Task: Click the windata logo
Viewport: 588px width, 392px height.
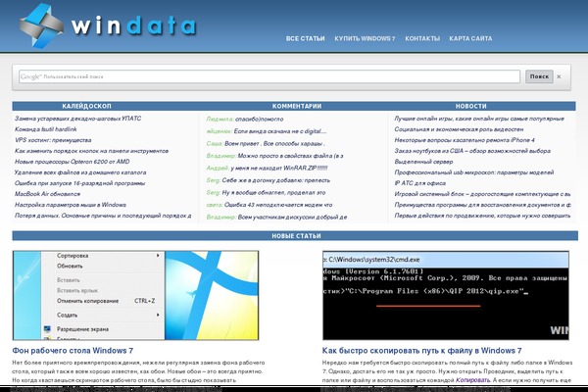Action: pyautogui.click(x=108, y=25)
